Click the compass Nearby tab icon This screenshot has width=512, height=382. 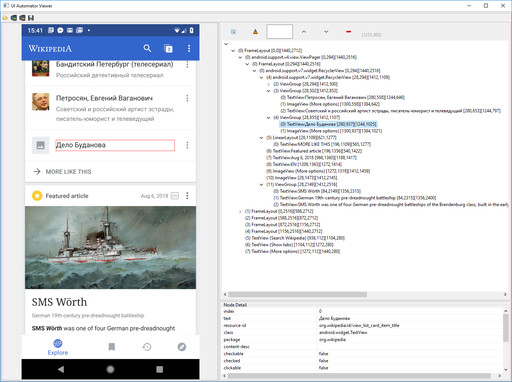[182, 347]
